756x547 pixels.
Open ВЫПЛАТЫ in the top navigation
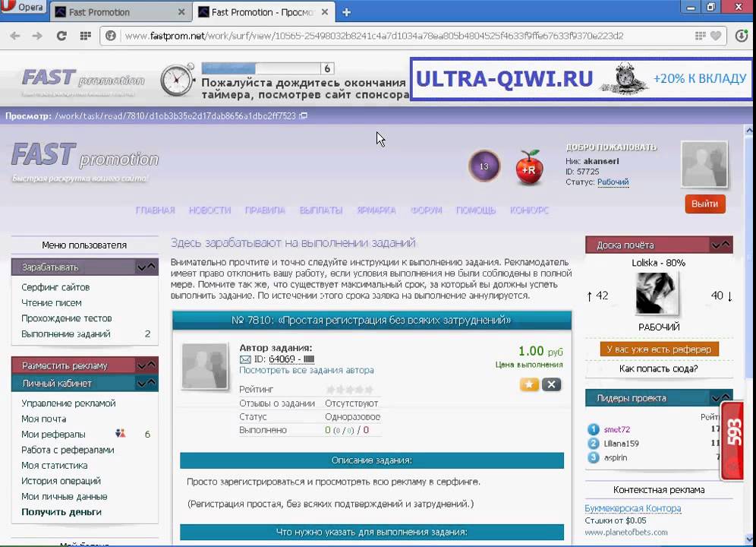click(x=321, y=210)
